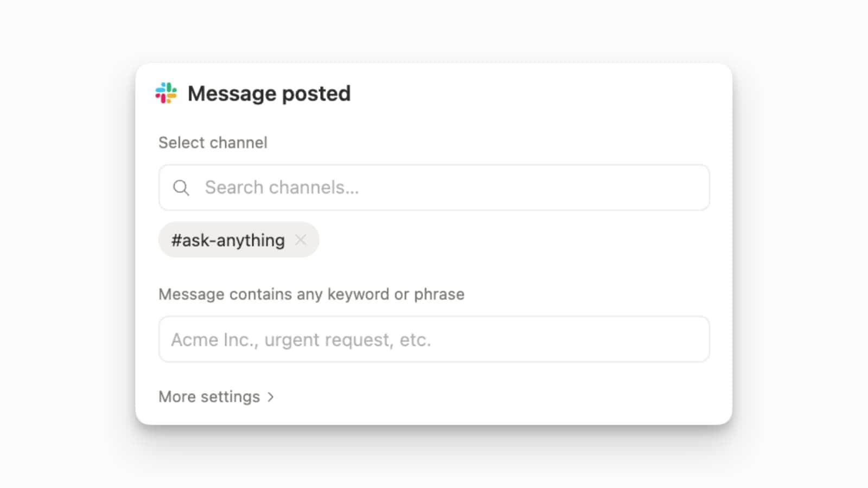Click the search icon inside the channel field
The height and width of the screenshot is (488, 868).
click(x=182, y=188)
